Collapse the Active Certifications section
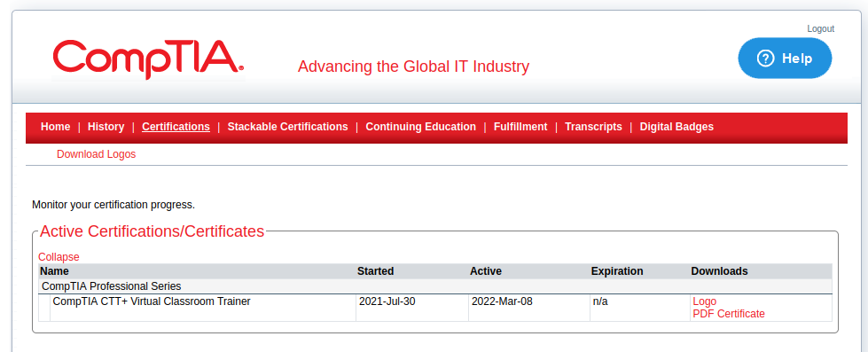Image resolution: width=868 pixels, height=352 pixels. (x=59, y=257)
